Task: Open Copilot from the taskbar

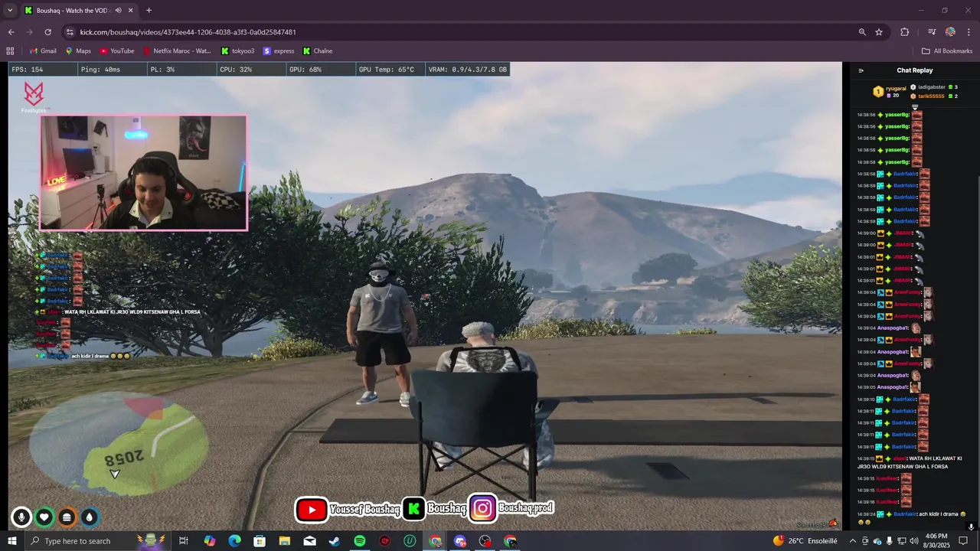Action: [x=209, y=541]
